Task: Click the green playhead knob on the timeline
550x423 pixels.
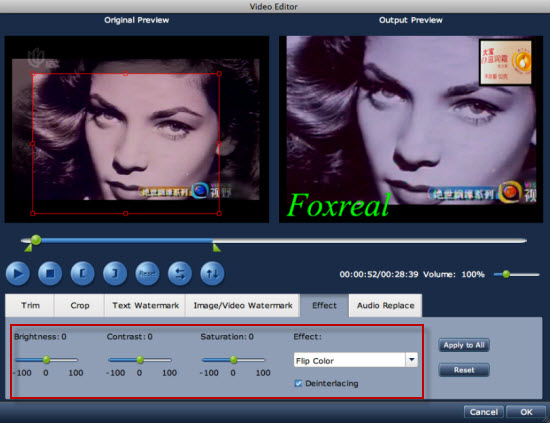Action: 36,240
